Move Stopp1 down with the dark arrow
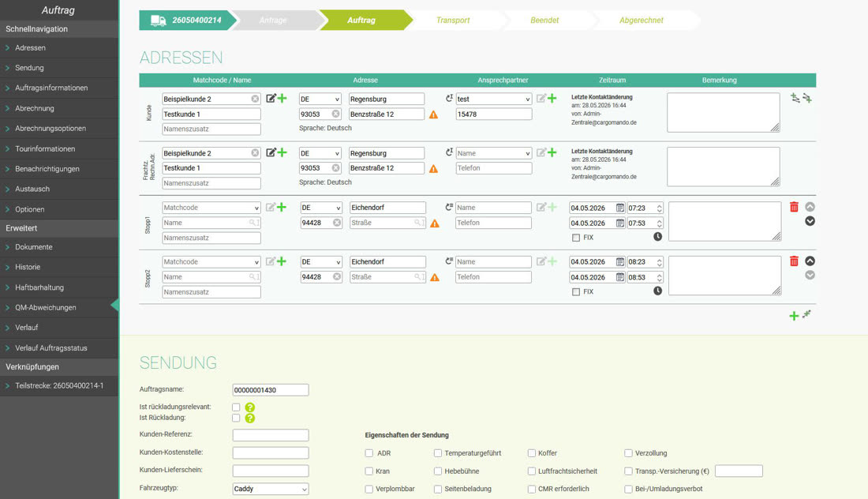The height and width of the screenshot is (499, 868). 810,221
